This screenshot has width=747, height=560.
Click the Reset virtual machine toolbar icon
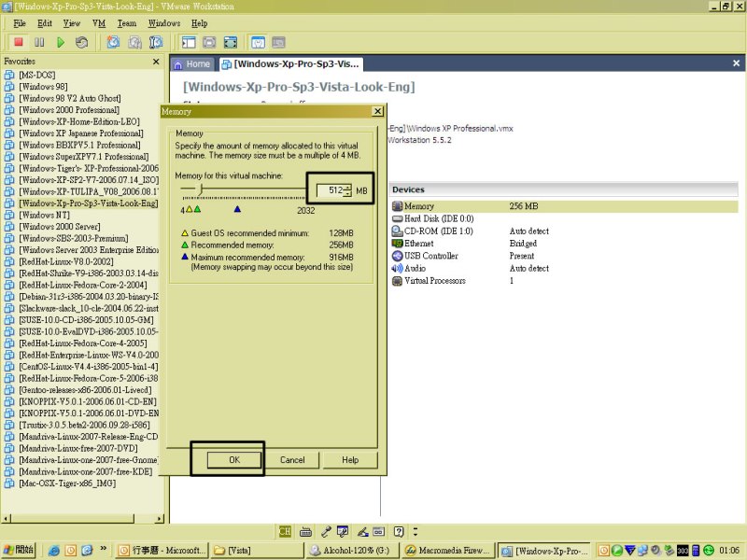point(82,42)
